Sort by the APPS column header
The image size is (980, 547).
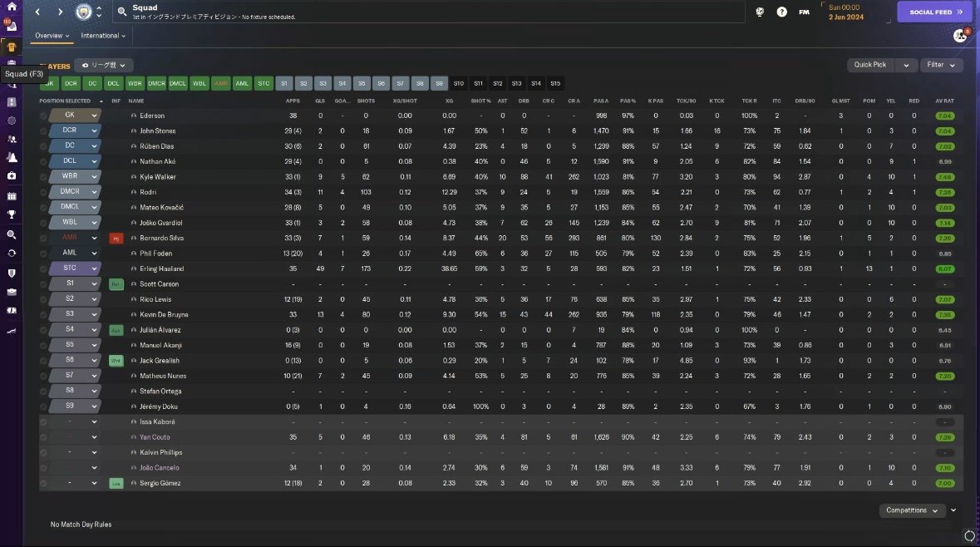click(293, 101)
